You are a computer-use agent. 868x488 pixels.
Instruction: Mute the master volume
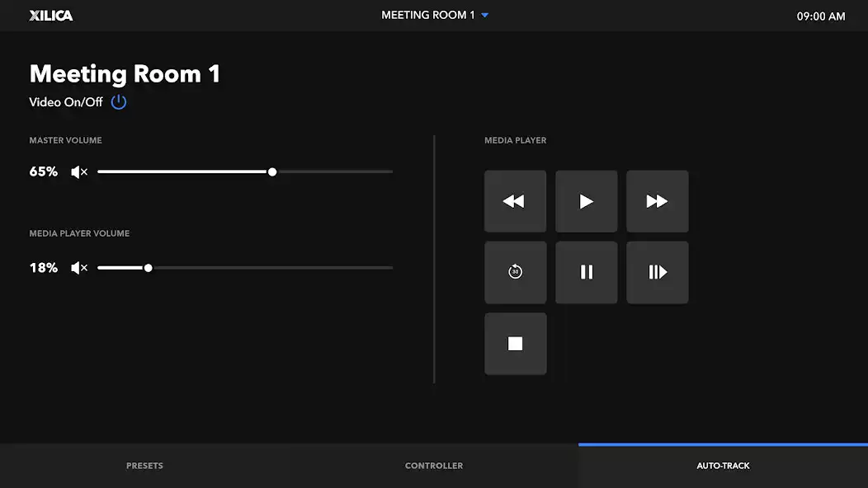coord(79,172)
